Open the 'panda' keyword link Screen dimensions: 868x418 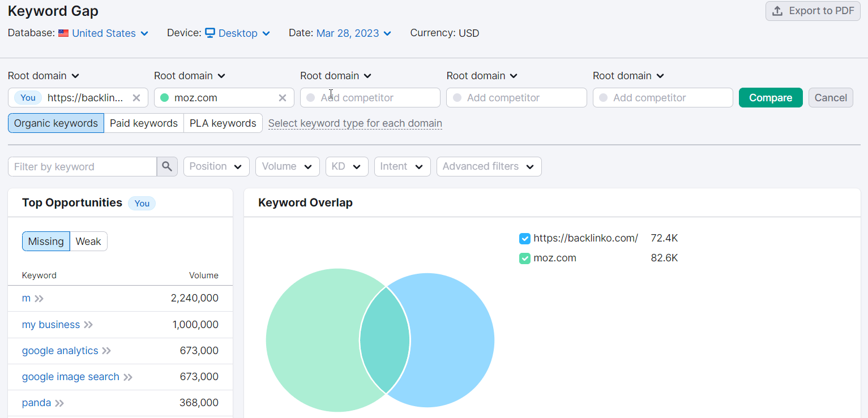pyautogui.click(x=36, y=403)
